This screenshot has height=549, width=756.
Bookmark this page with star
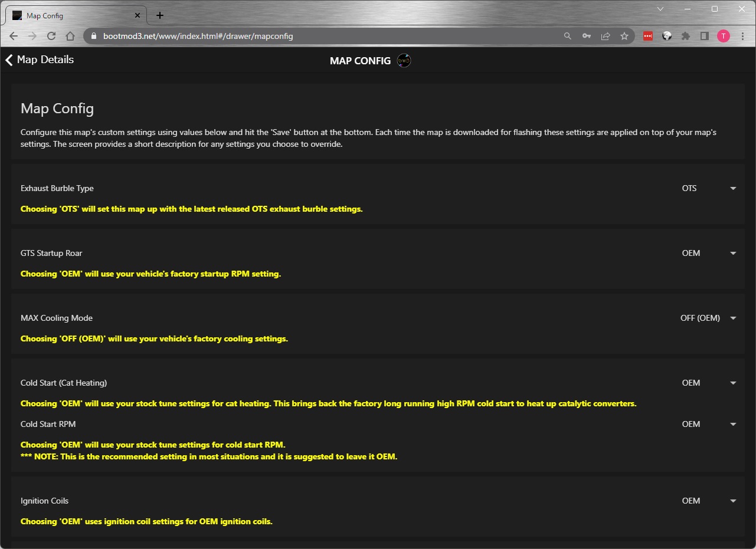tap(624, 36)
